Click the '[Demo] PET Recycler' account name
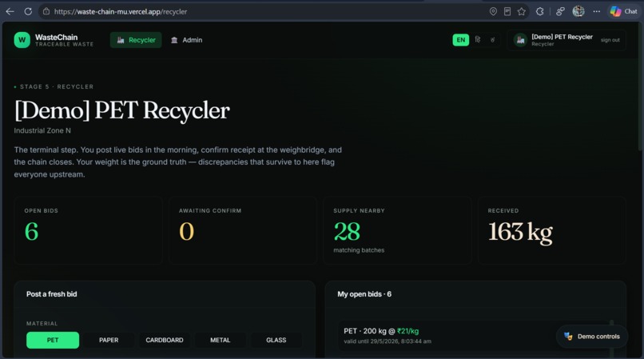This screenshot has height=359, width=644. point(562,37)
